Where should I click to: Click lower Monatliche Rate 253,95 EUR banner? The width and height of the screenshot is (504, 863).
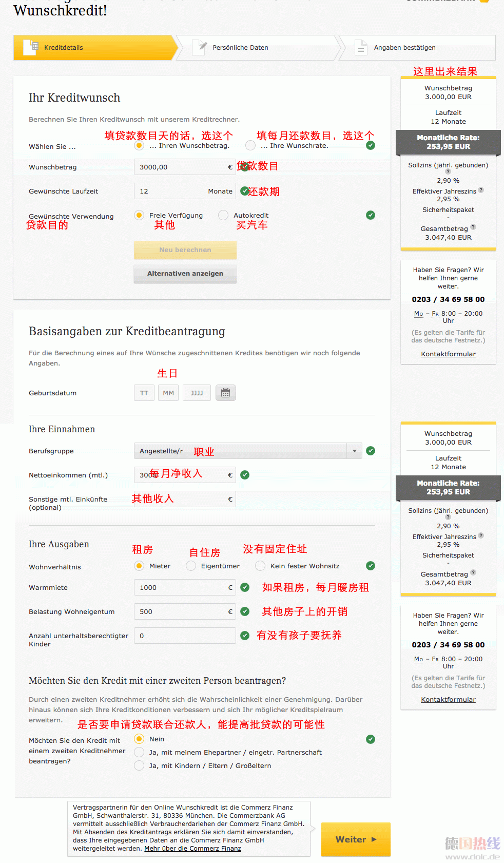(448, 488)
